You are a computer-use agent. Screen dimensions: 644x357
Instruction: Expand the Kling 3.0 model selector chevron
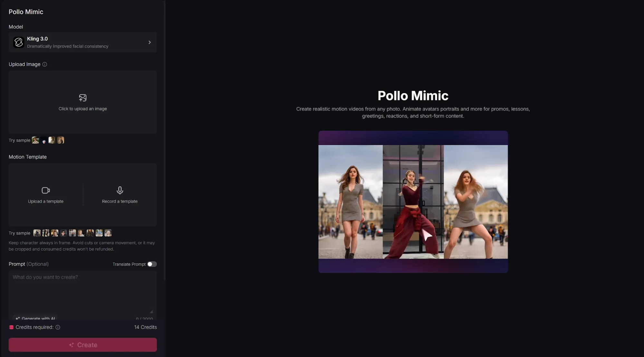149,42
